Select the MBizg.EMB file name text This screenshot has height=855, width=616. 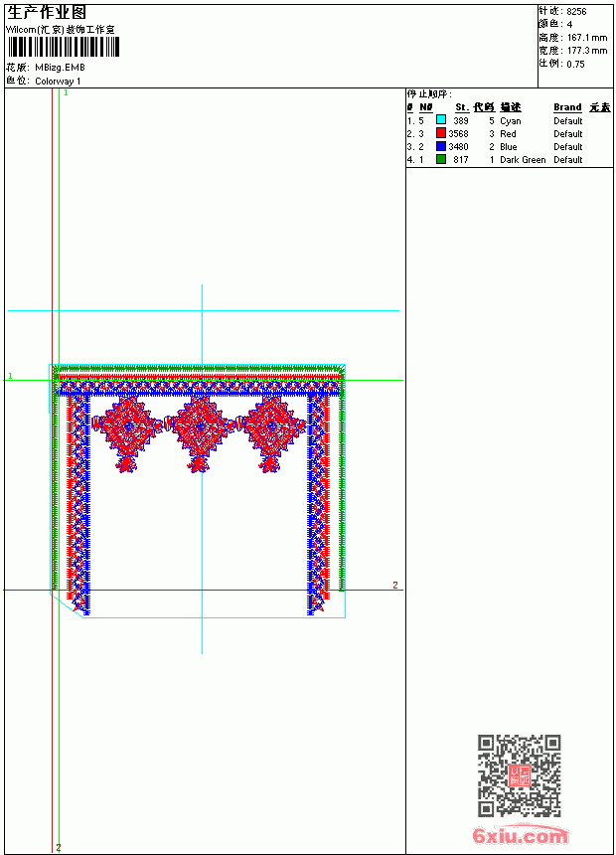pos(60,68)
